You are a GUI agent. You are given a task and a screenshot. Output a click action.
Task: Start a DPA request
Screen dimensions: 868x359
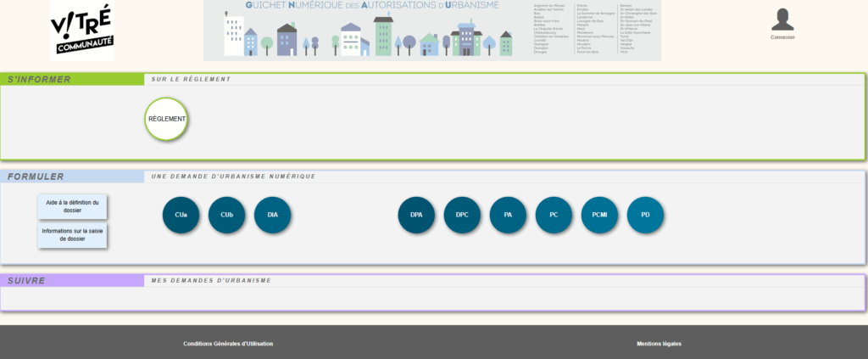416,215
